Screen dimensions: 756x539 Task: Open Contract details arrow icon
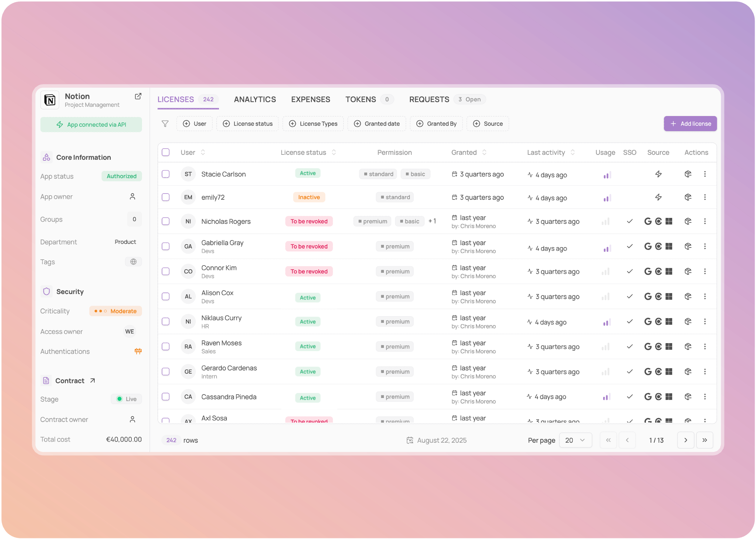coord(93,381)
